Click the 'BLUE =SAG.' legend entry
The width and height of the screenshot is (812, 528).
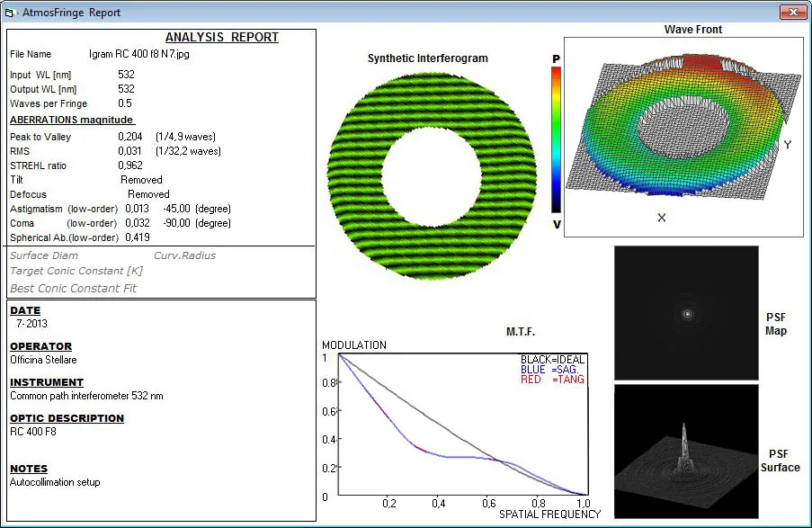coord(549,370)
